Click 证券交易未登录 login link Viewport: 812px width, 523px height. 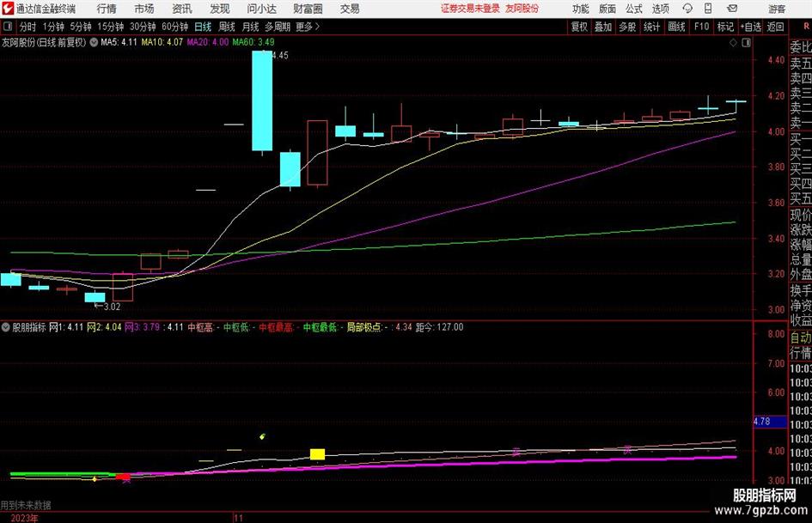(x=470, y=9)
